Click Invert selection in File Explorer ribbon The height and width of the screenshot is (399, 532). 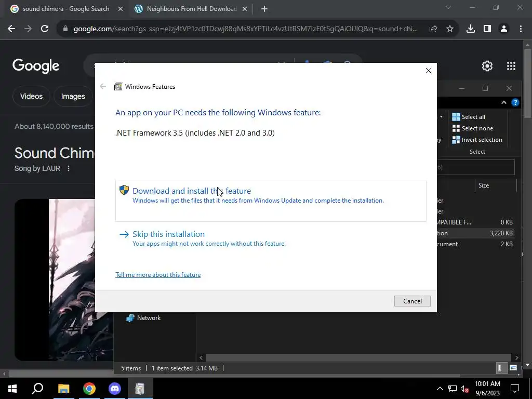(477, 140)
